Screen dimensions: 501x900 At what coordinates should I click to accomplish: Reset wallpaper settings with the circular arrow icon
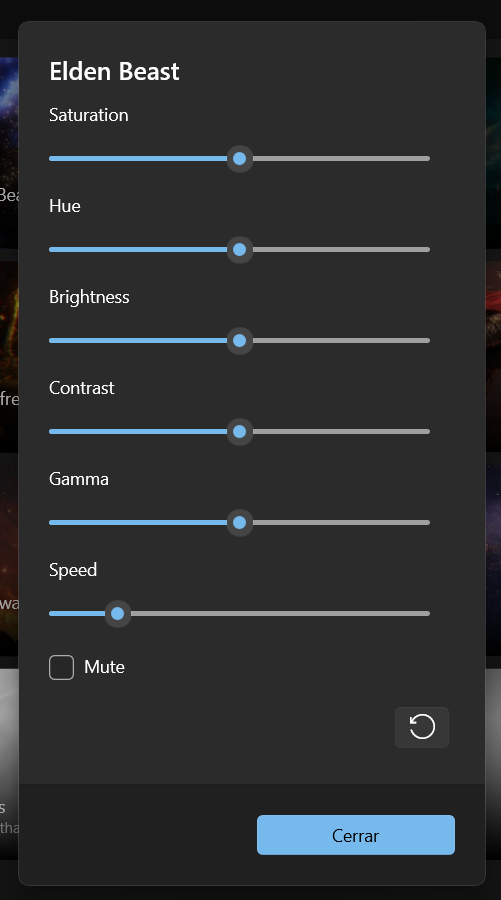click(422, 727)
